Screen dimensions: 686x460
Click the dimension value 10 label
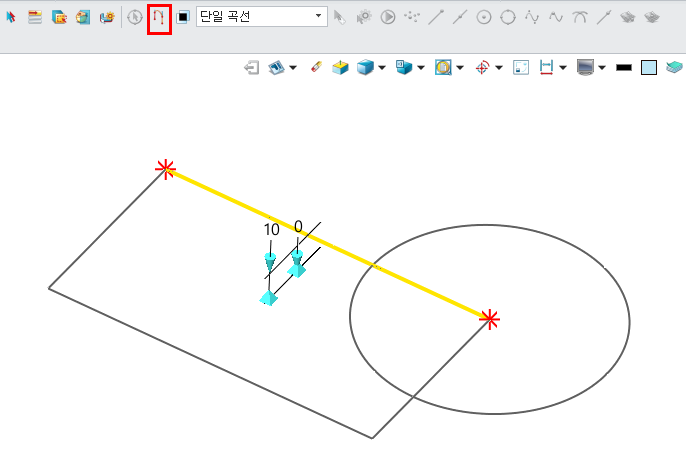click(271, 230)
